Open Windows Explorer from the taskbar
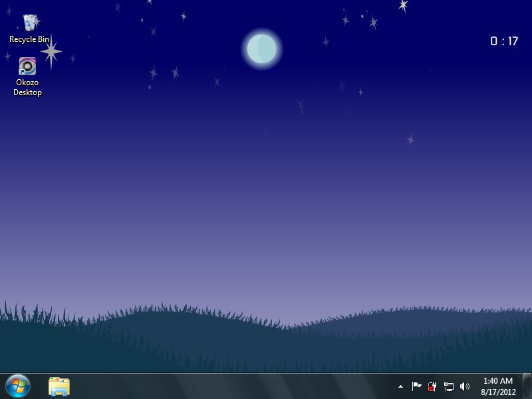 point(59,386)
